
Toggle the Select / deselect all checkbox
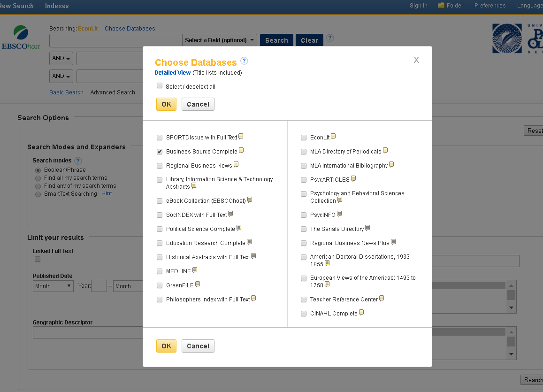coord(160,85)
